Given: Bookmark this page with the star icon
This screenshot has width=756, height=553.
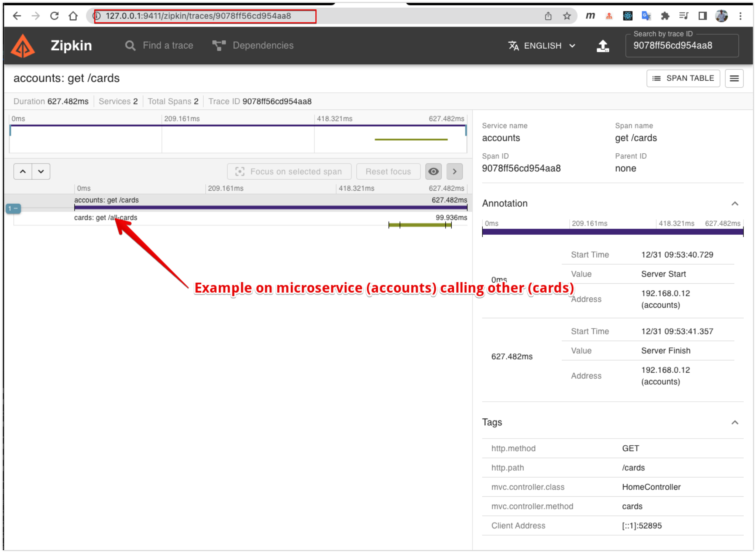Looking at the screenshot, I should point(567,16).
